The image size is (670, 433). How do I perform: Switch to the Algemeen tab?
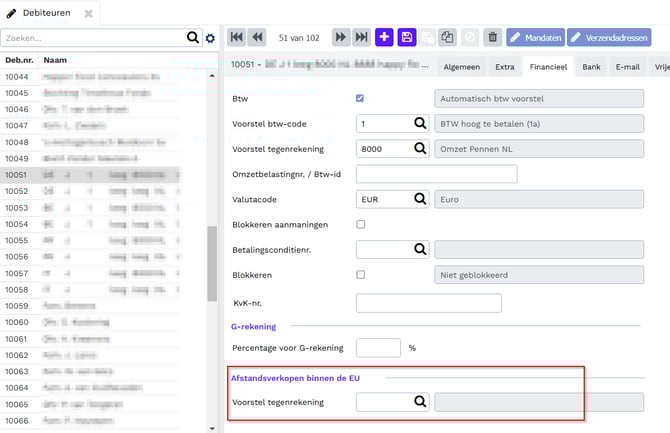(x=461, y=67)
